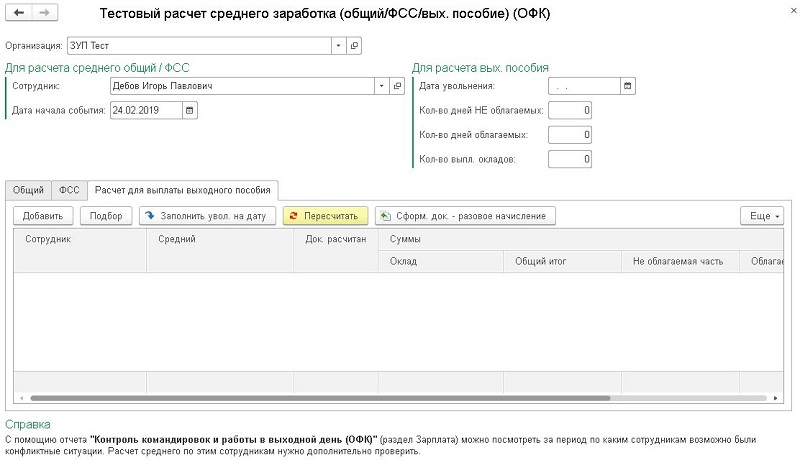Switch to the ФСС tab

pos(69,189)
